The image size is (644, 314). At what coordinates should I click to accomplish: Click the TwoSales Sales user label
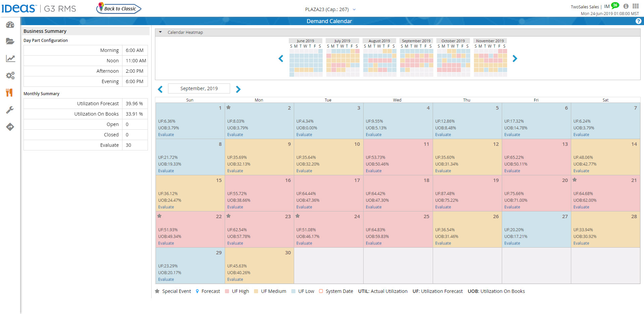tap(585, 7)
